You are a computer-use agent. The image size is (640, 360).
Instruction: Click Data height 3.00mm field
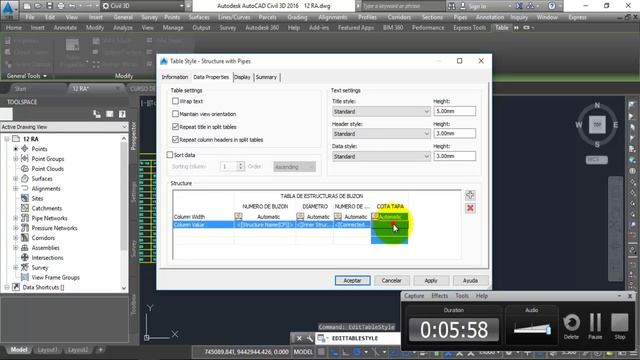[454, 156]
